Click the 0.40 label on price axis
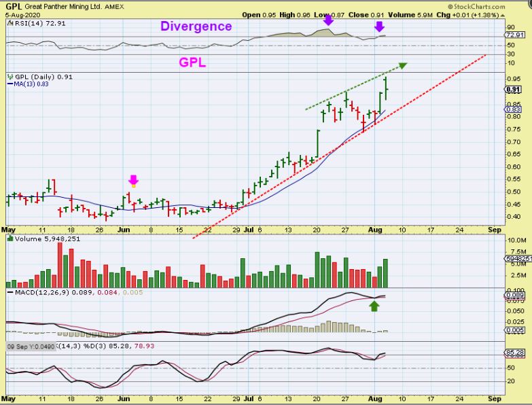 tap(514, 216)
